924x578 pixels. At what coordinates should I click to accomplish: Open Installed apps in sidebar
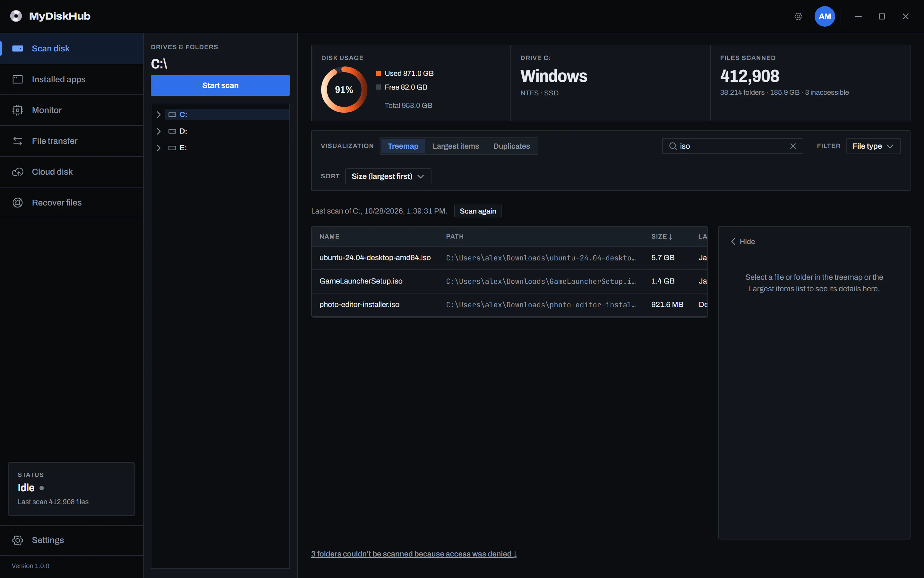click(x=72, y=79)
